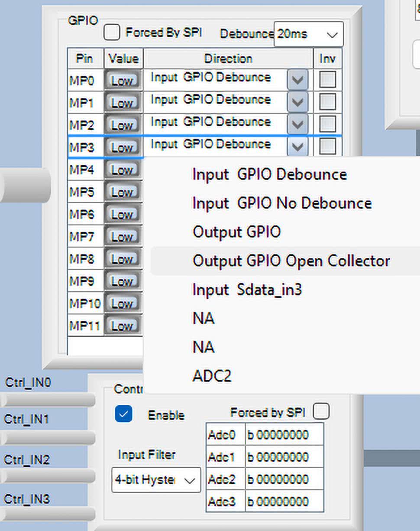
Task: Choose the Output GPIO option
Action: pos(236,232)
